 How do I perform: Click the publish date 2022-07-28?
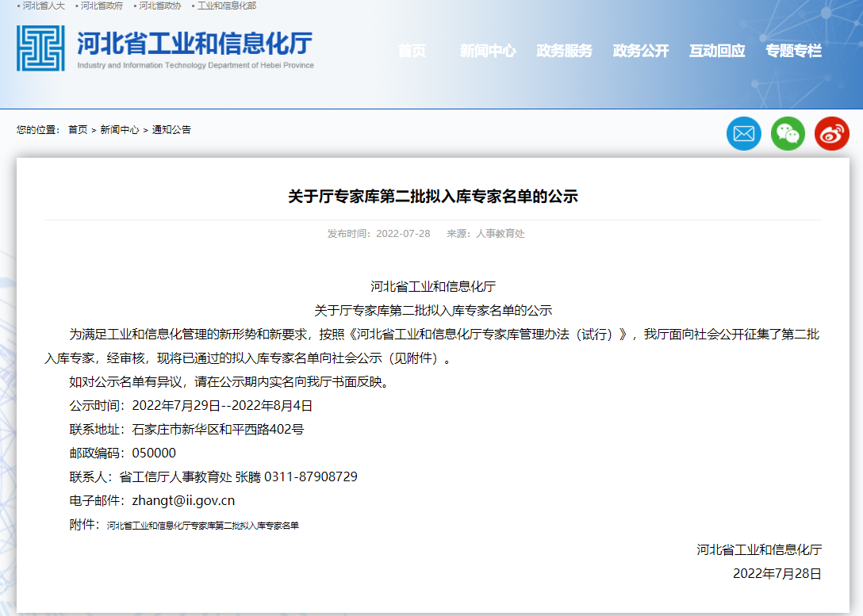pos(403,234)
